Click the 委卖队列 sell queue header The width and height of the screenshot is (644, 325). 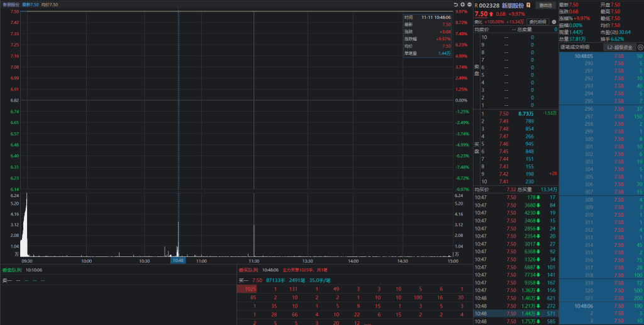tap(11, 270)
